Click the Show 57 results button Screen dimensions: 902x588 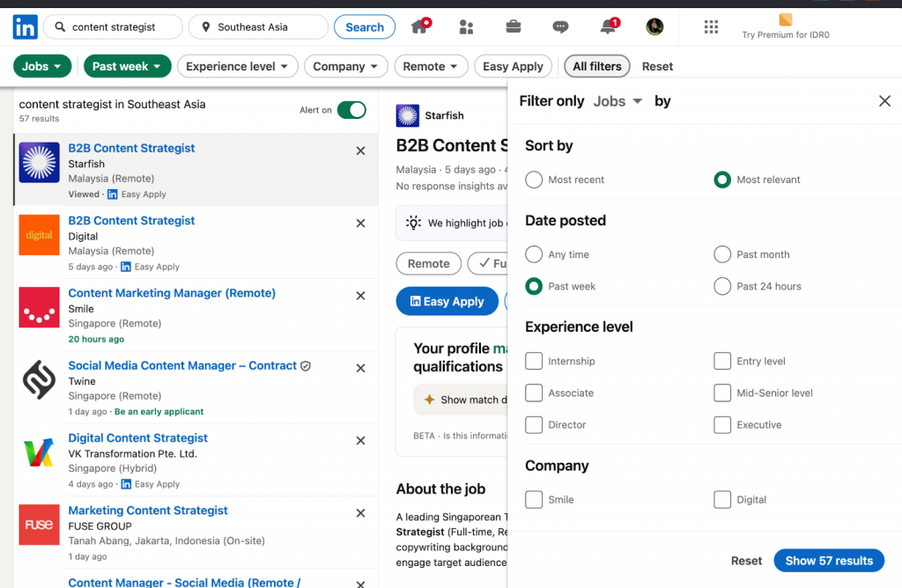828,561
